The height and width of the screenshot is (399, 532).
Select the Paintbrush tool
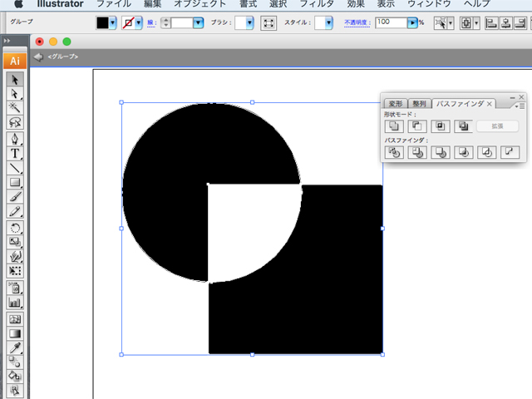(x=15, y=196)
